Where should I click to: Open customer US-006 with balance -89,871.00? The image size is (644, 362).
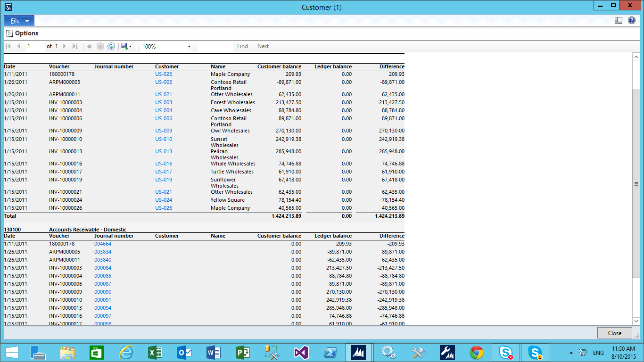click(164, 82)
